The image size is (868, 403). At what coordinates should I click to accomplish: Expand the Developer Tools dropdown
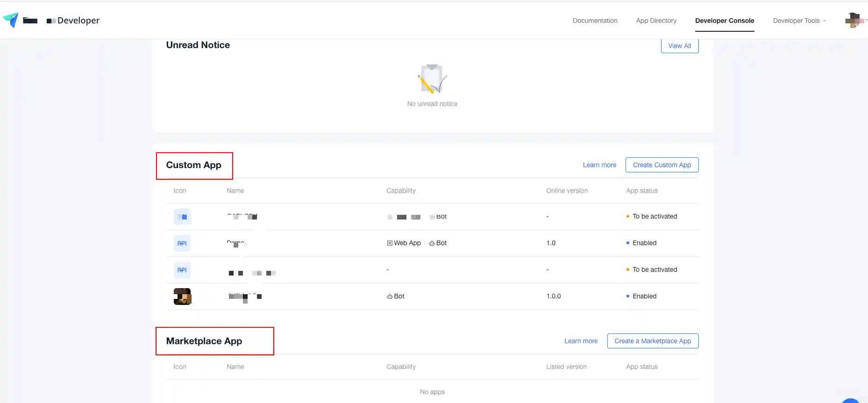799,21
